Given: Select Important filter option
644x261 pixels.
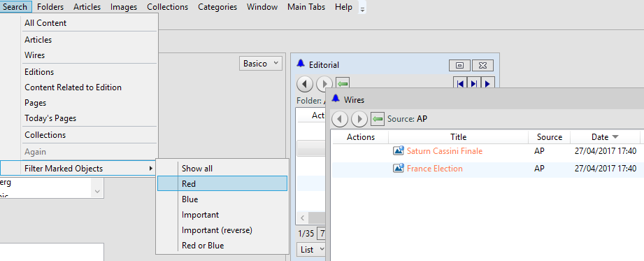Looking at the screenshot, I should pos(222,215).
